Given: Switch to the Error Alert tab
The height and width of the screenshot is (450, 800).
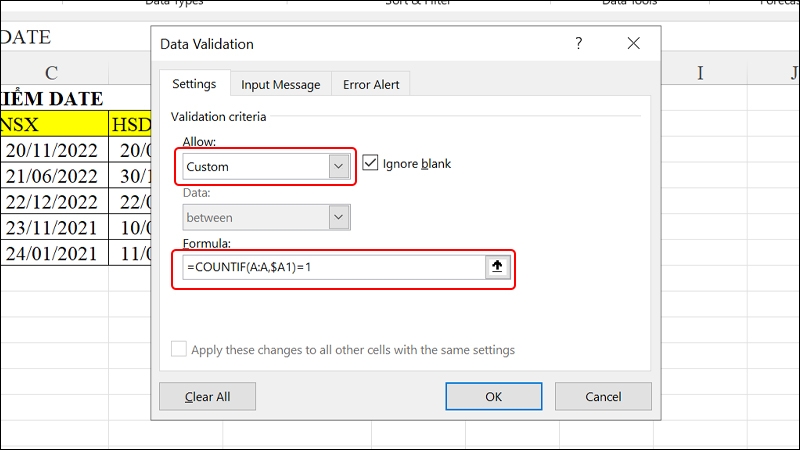Looking at the screenshot, I should [x=371, y=85].
